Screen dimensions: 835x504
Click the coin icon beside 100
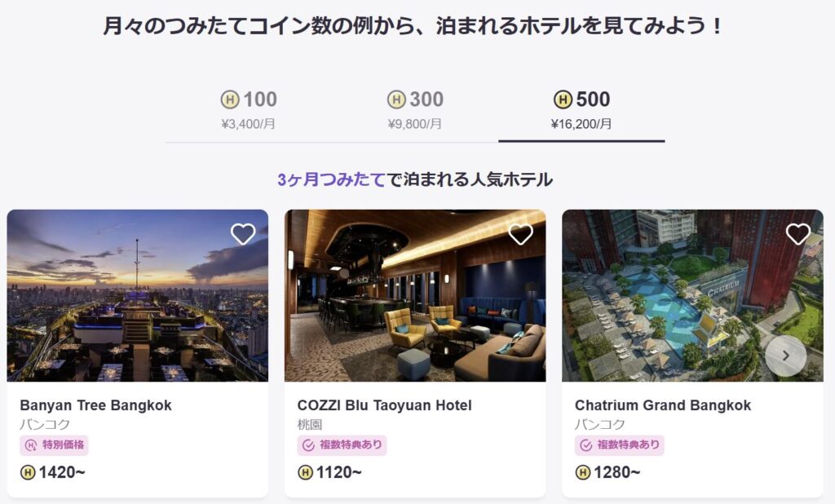pyautogui.click(x=230, y=100)
